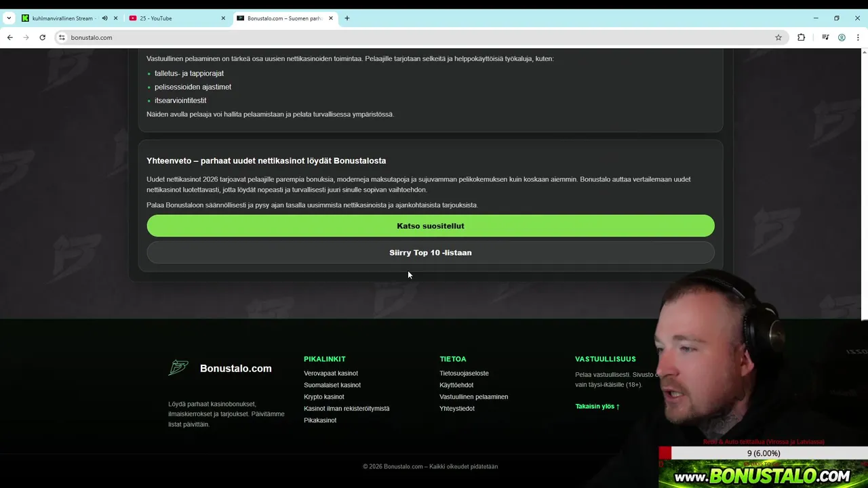Click the Siirry Top 10 -listaan button

431,252
